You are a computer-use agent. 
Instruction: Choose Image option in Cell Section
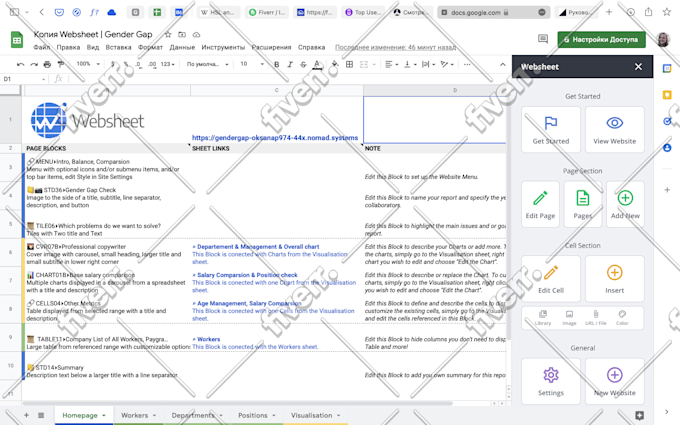click(569, 318)
